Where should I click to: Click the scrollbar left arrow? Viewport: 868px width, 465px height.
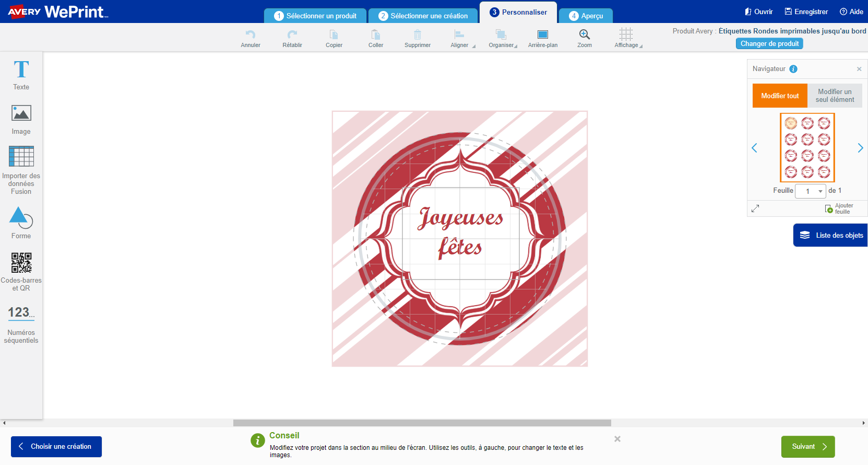tap(4, 423)
